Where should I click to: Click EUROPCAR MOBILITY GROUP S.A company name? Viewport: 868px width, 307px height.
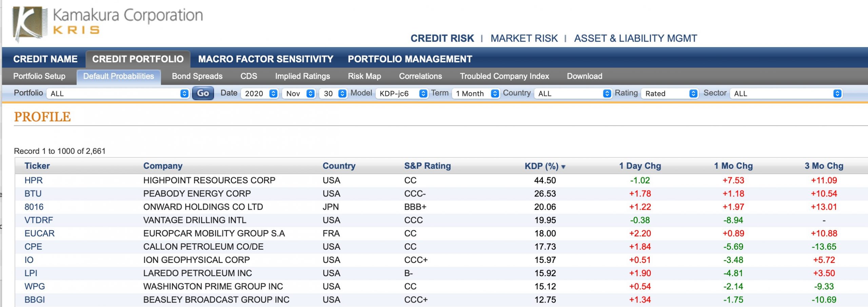pos(214,233)
